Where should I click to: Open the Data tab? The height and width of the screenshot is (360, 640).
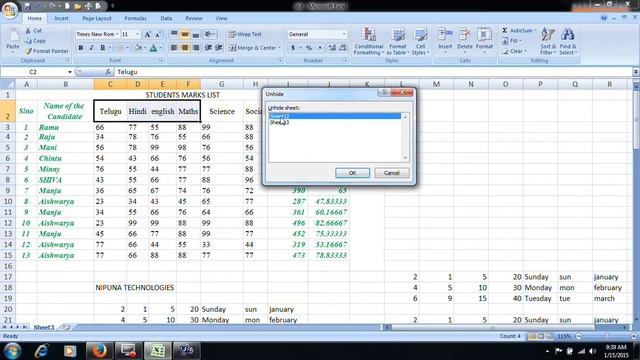(x=166, y=18)
